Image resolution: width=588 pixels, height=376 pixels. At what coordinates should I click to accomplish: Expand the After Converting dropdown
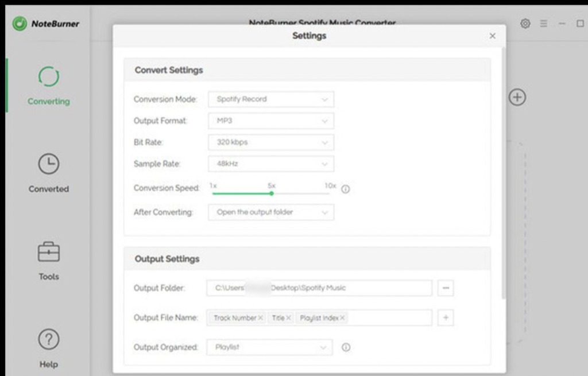pos(270,212)
